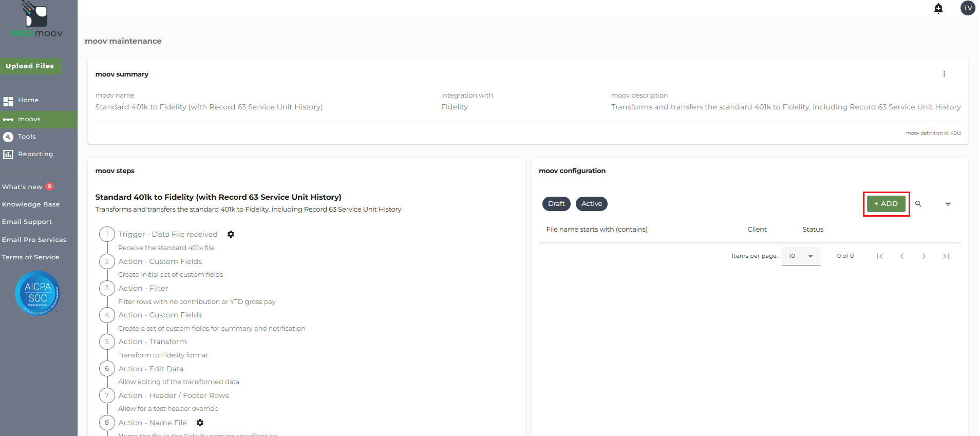Click the Home dashboard icon
980x436 pixels.
(x=8, y=101)
